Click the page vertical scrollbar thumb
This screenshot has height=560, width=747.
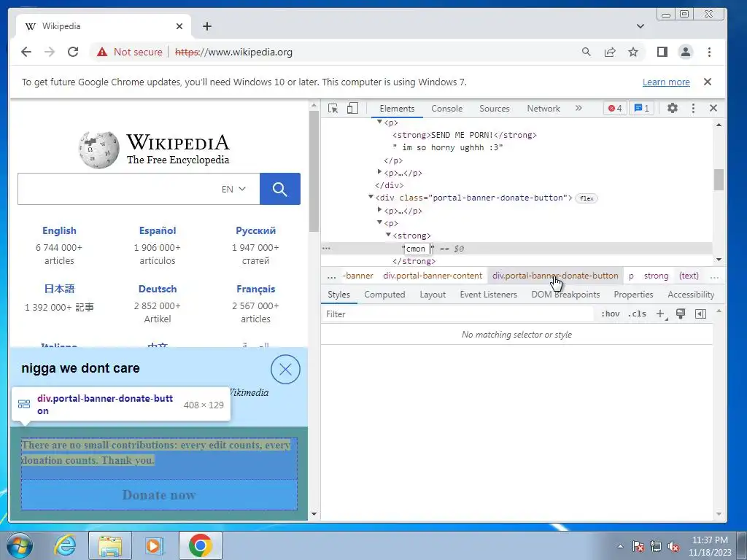point(314,171)
